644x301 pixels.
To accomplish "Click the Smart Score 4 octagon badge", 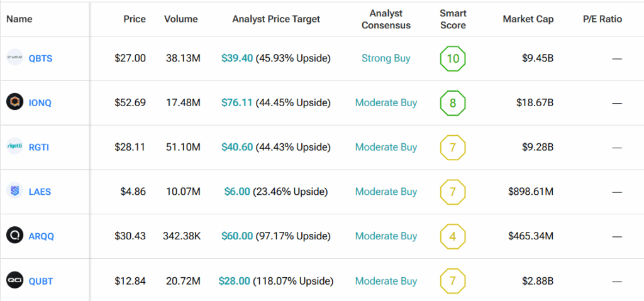I will (x=453, y=236).
